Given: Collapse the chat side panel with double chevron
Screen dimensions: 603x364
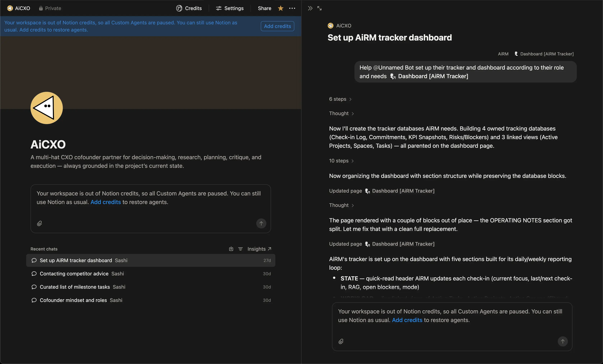Looking at the screenshot, I should pos(310,8).
